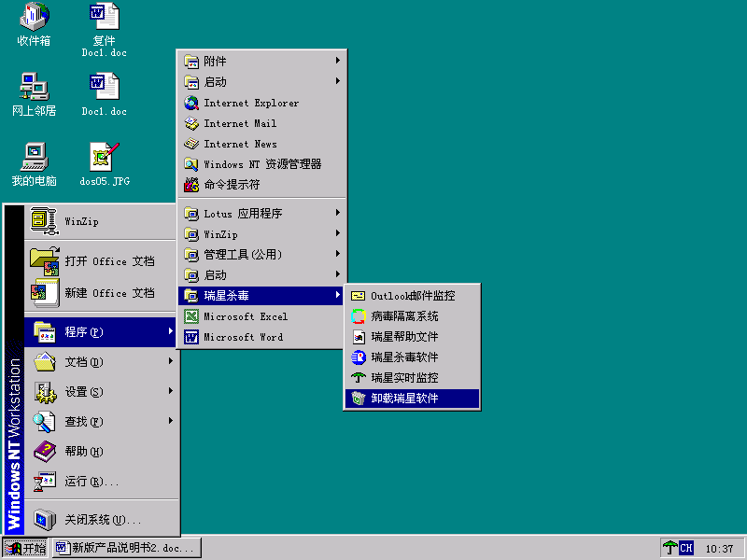Launch Internet Explorer from the programs list

[261, 103]
